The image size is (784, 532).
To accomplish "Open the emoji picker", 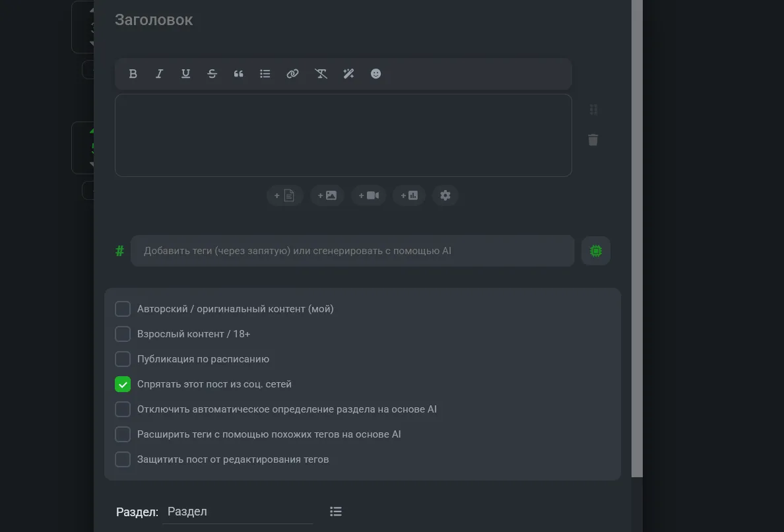I will point(376,74).
